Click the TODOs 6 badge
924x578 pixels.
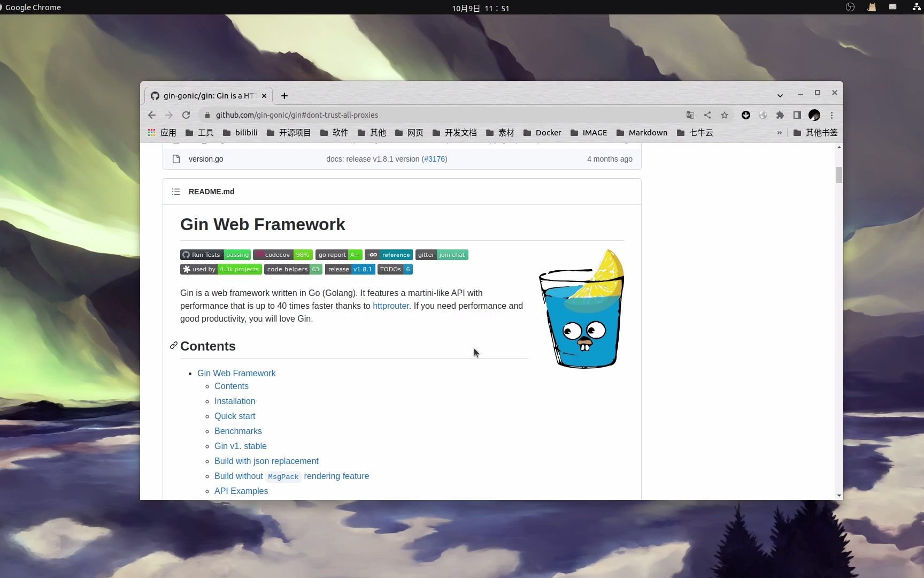click(395, 269)
